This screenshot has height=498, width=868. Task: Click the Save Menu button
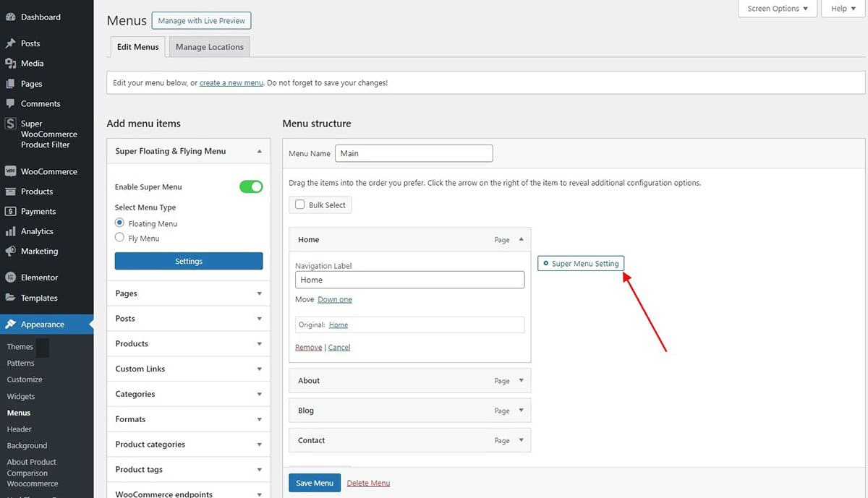click(315, 483)
